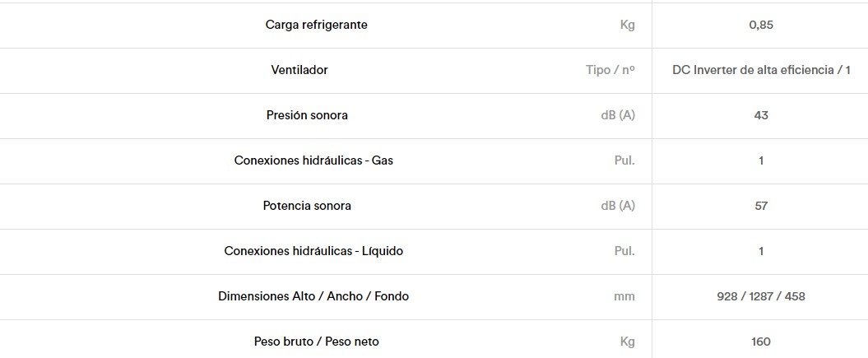868x358 pixels.
Task: Click the Pul. unit in Líquido row
Action: tap(624, 251)
